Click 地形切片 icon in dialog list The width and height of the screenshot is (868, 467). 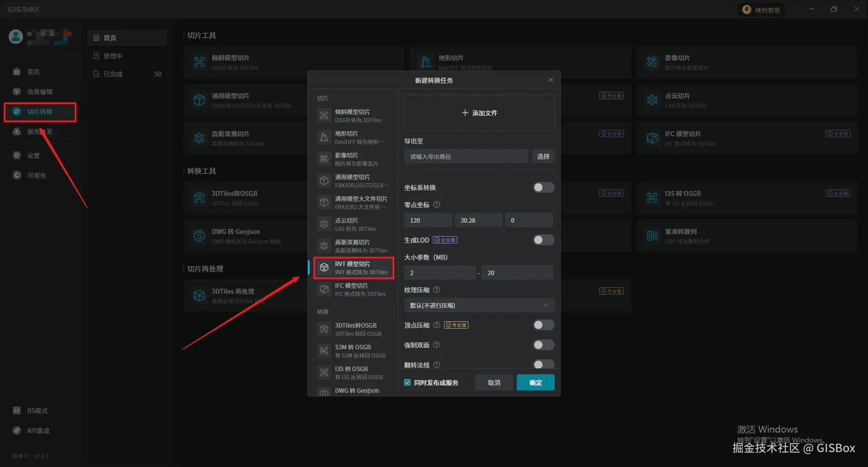click(324, 137)
